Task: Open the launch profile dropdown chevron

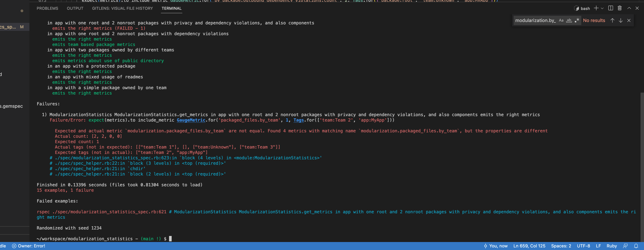Action: pos(602,8)
